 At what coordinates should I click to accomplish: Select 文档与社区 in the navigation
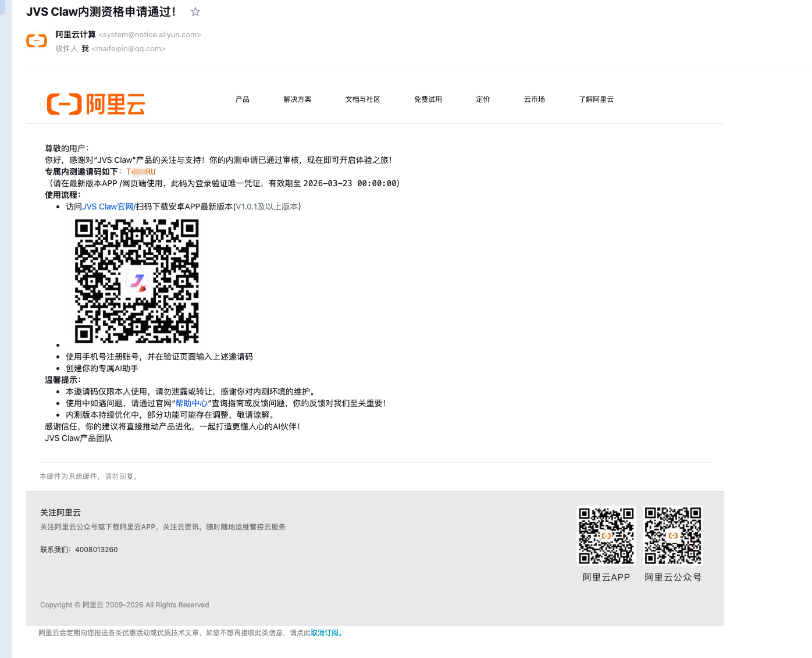[x=362, y=99]
